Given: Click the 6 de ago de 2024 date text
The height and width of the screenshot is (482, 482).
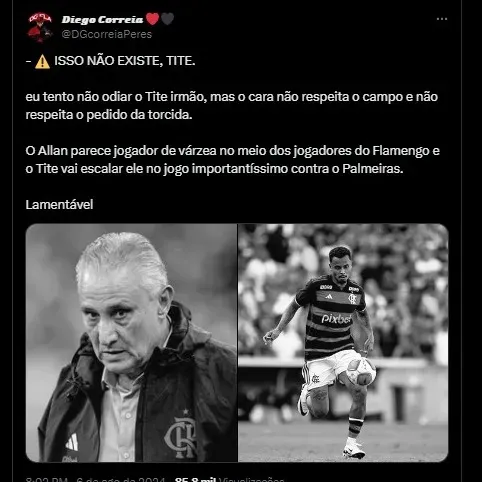Looking at the screenshot, I should (120, 479).
